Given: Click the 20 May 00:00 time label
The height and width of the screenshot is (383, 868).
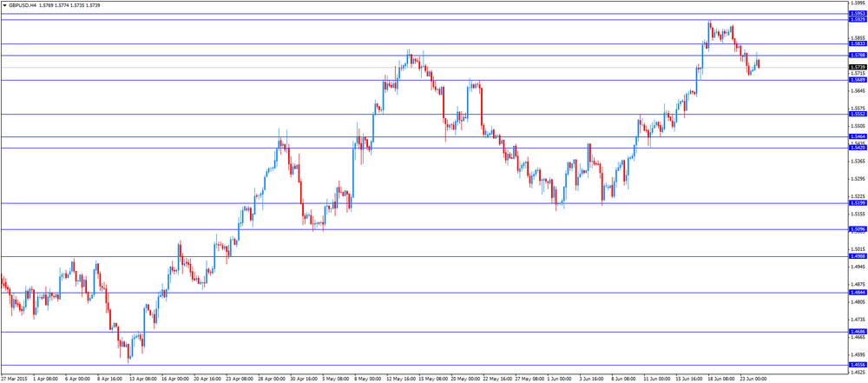Looking at the screenshot, I should tap(467, 380).
